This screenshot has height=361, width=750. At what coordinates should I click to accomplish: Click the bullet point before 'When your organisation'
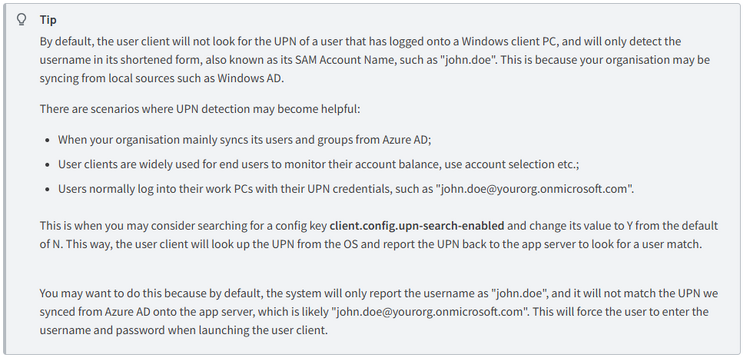(x=47, y=141)
